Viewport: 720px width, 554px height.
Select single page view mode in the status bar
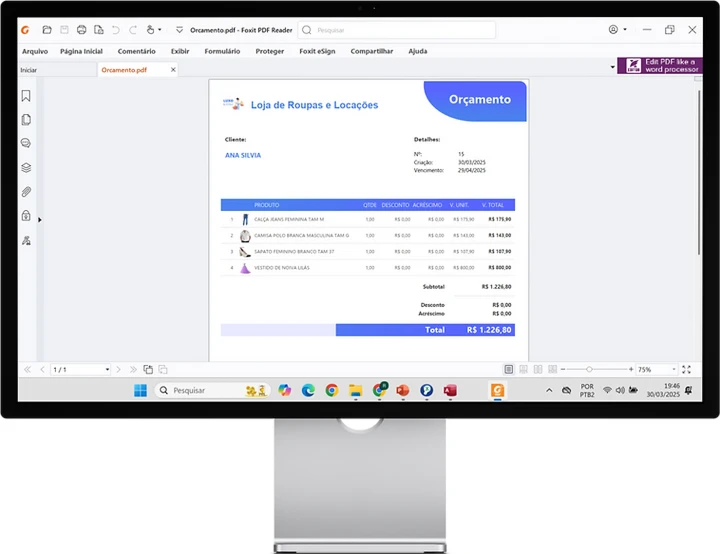[509, 370]
